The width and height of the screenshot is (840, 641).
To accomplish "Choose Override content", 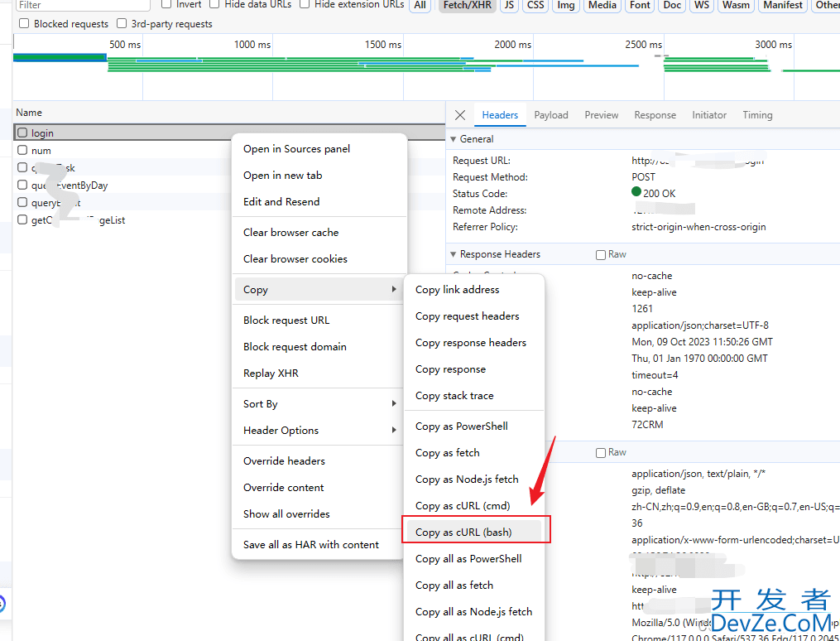I will (319, 487).
